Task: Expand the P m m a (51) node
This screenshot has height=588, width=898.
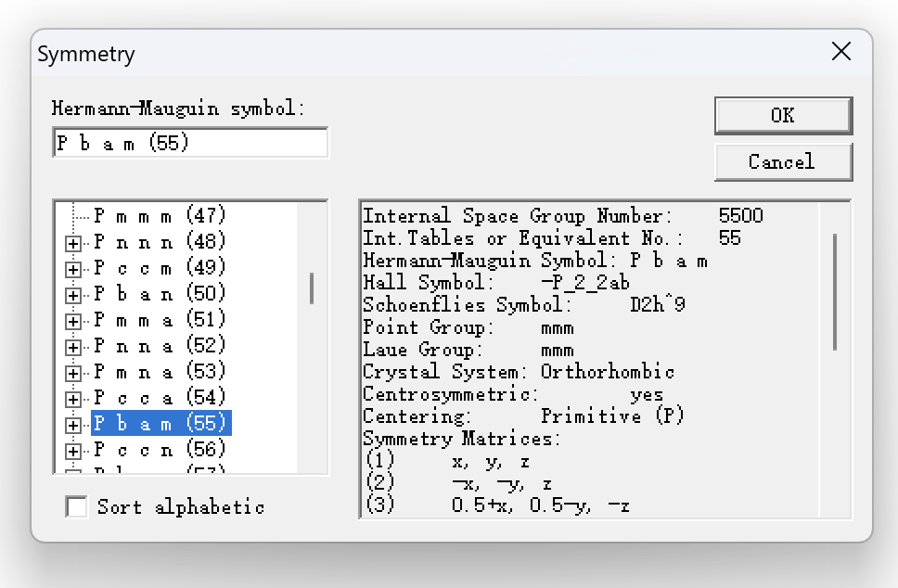Action: tap(72, 321)
